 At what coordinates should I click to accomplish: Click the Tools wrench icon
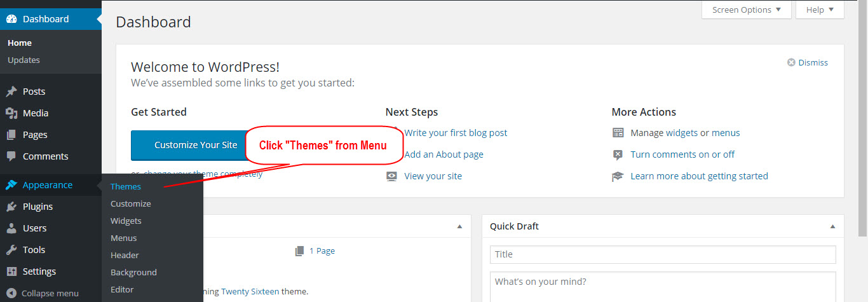11,250
